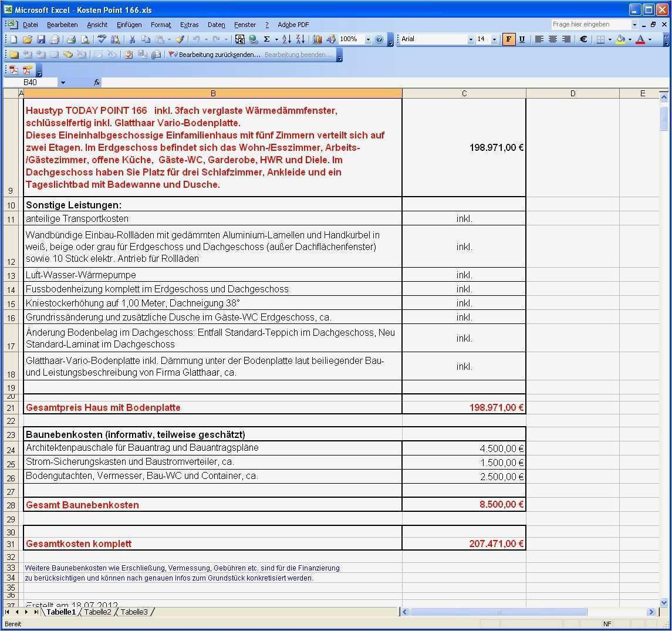Select column C header
The image size is (672, 631).
(464, 93)
